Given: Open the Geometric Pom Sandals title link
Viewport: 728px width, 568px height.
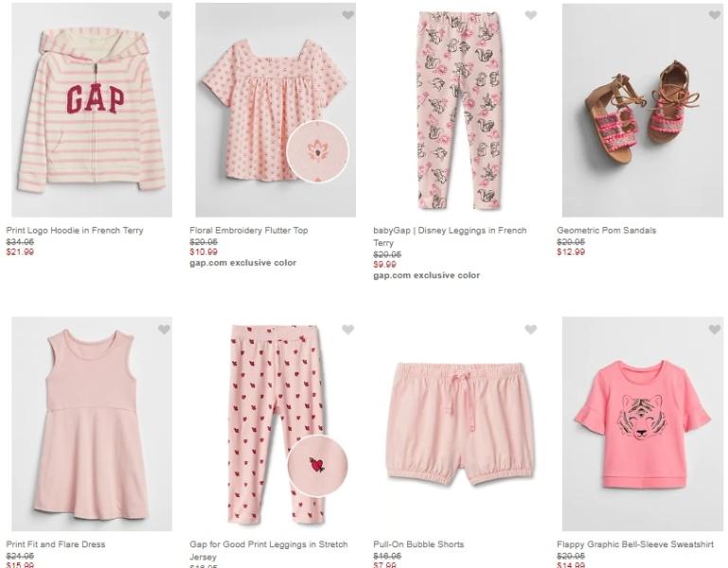Looking at the screenshot, I should (606, 230).
